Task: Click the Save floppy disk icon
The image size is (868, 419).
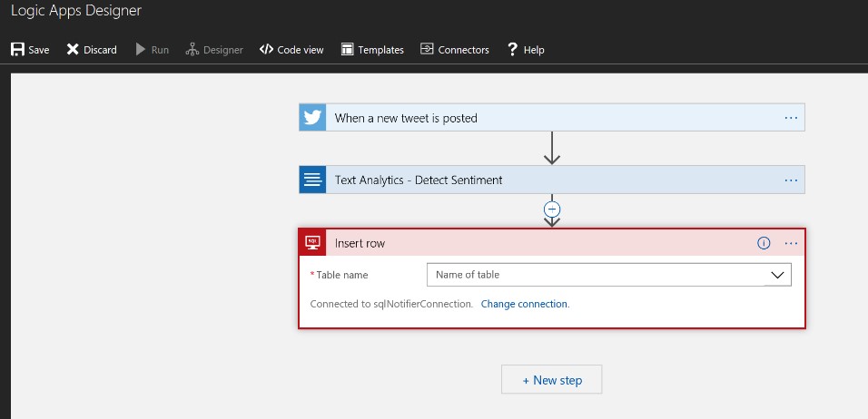Action: click(17, 49)
